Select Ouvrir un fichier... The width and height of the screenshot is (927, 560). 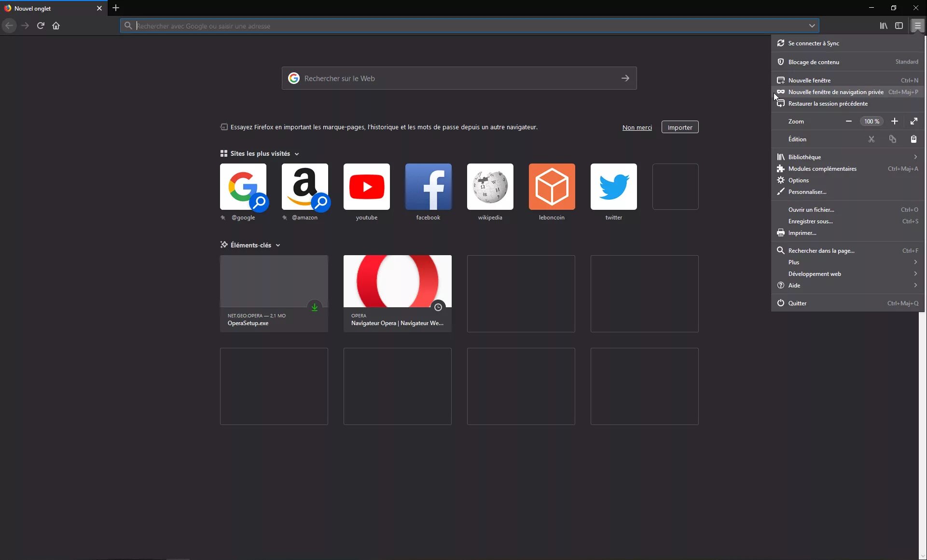point(847,209)
